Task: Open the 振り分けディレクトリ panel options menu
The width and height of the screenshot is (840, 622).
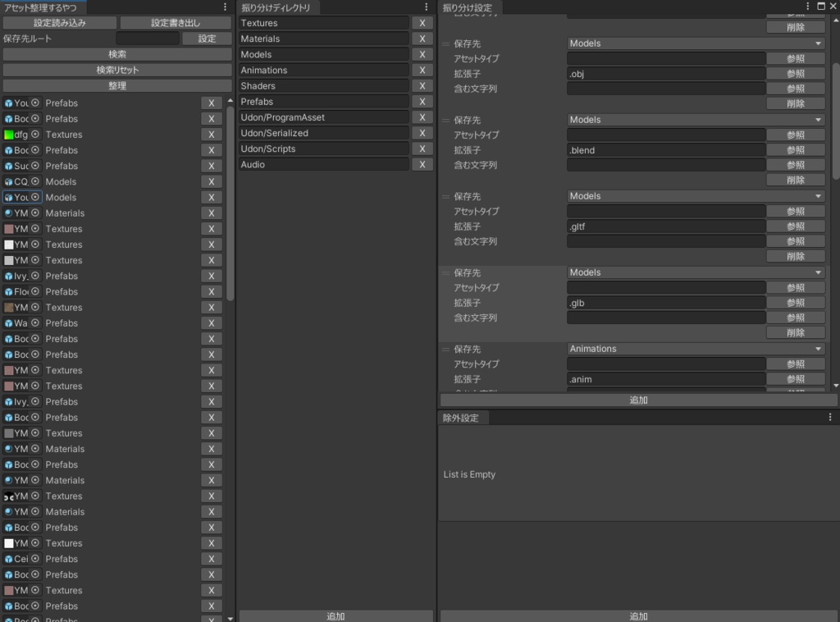Action: [426, 7]
